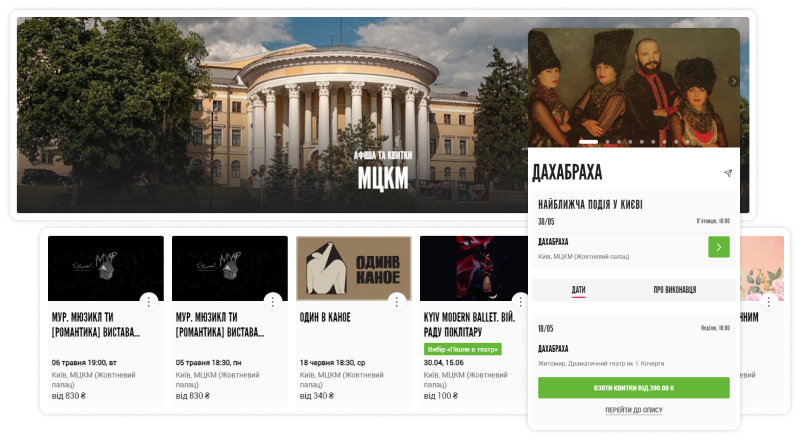The height and width of the screenshot is (440, 800).
Task: Select the second carousel indicator dot
Action: coord(607,142)
